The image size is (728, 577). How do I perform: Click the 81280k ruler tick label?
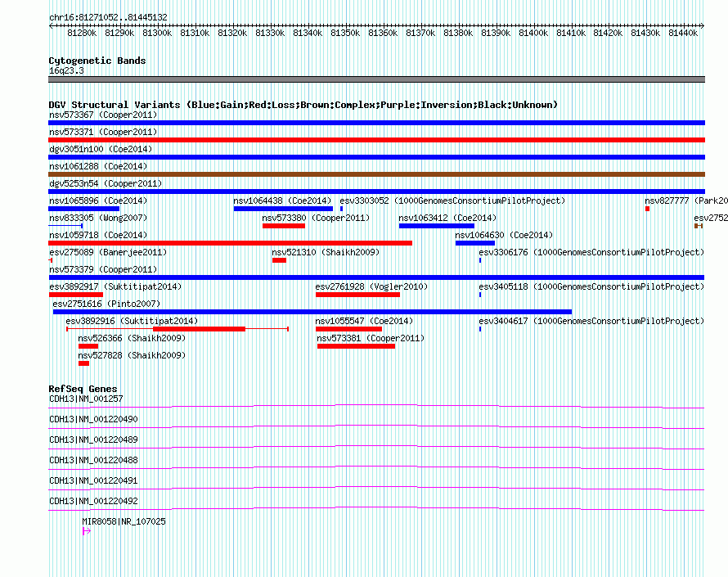(x=82, y=33)
